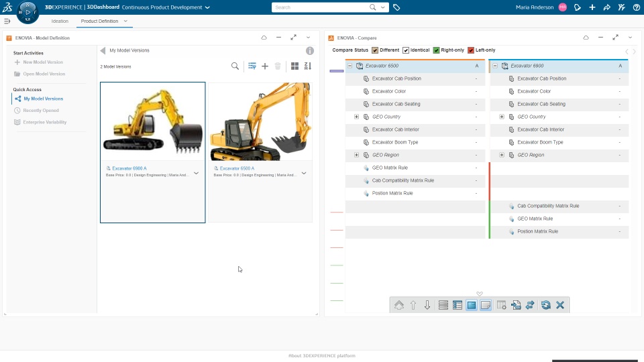Toggle the Left-only checkbox
The width and height of the screenshot is (644, 362).
(x=471, y=50)
